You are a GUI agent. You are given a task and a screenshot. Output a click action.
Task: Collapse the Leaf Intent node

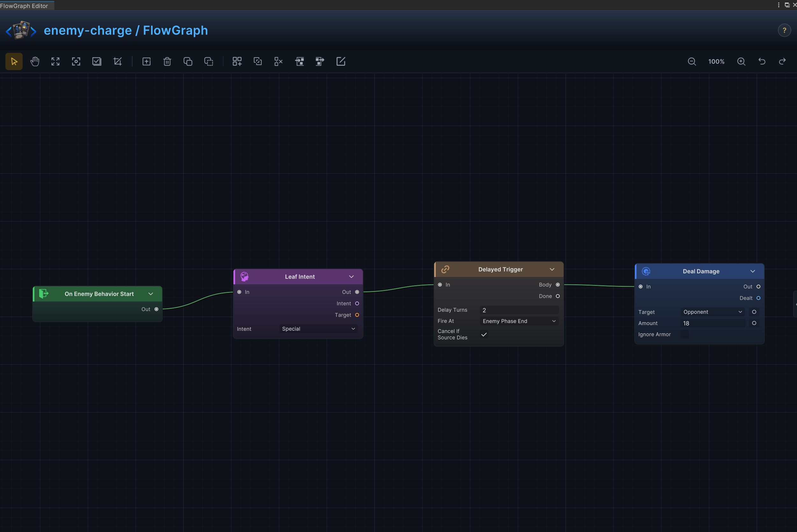pos(351,277)
